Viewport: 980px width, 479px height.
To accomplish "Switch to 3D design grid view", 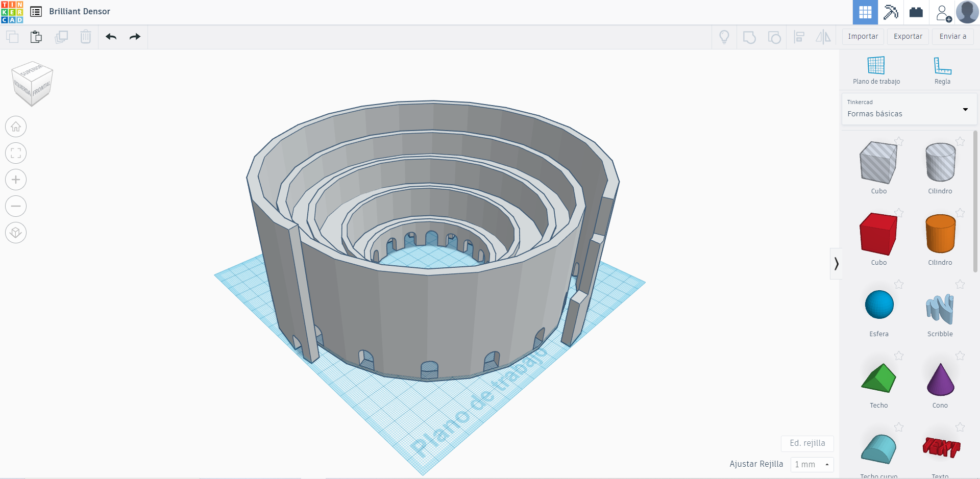I will pos(865,12).
